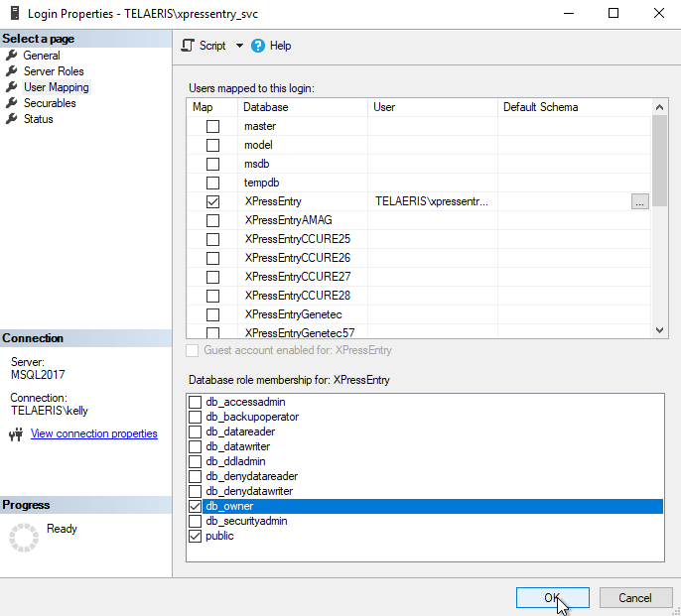Check the XPressEntryCCURE26 map checkbox
This screenshot has height=616, width=681.
pos(212,258)
